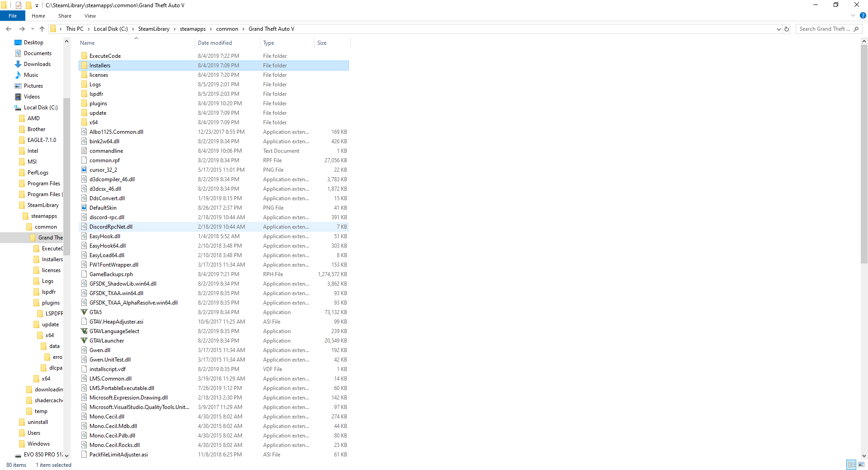
Task: Jump to This PC in the address breadcrumb
Action: [x=75, y=29]
